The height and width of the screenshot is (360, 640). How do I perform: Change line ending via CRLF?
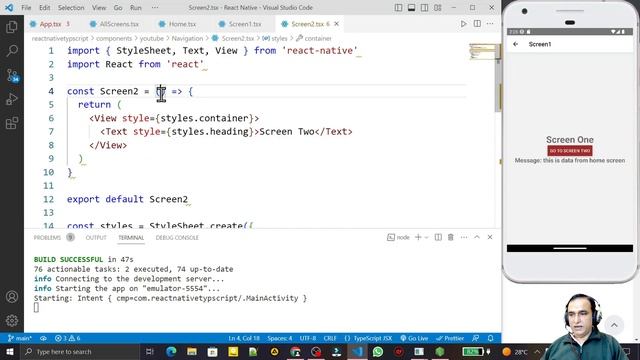tap(330, 338)
